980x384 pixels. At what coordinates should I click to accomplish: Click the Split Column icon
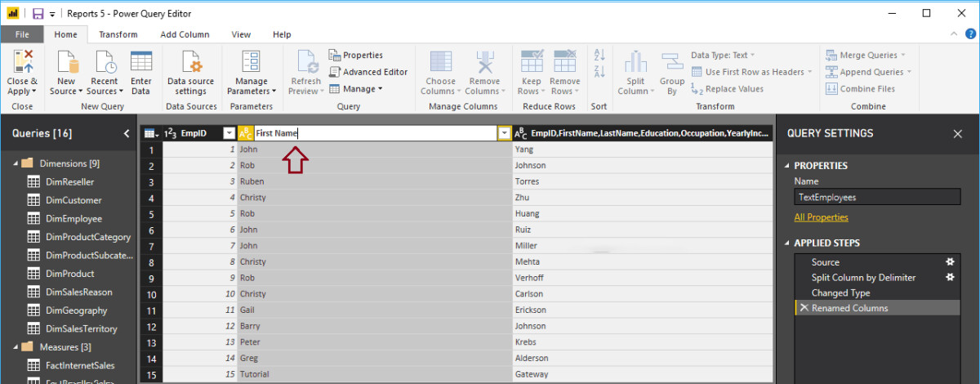click(635, 62)
